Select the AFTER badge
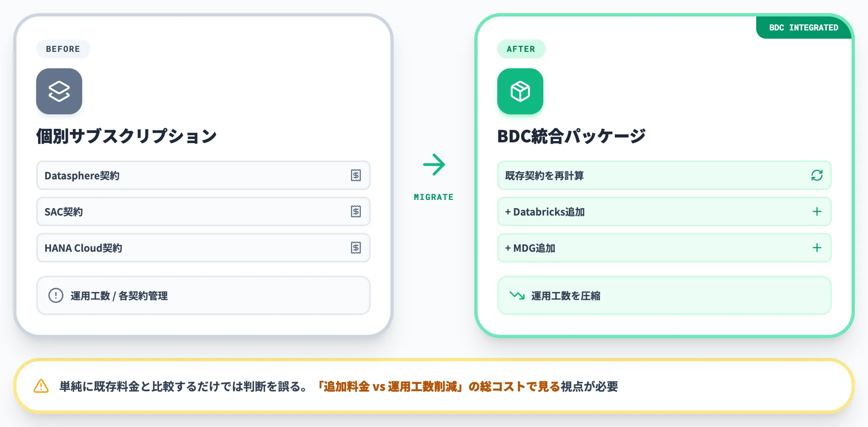868x427 pixels. click(x=521, y=49)
